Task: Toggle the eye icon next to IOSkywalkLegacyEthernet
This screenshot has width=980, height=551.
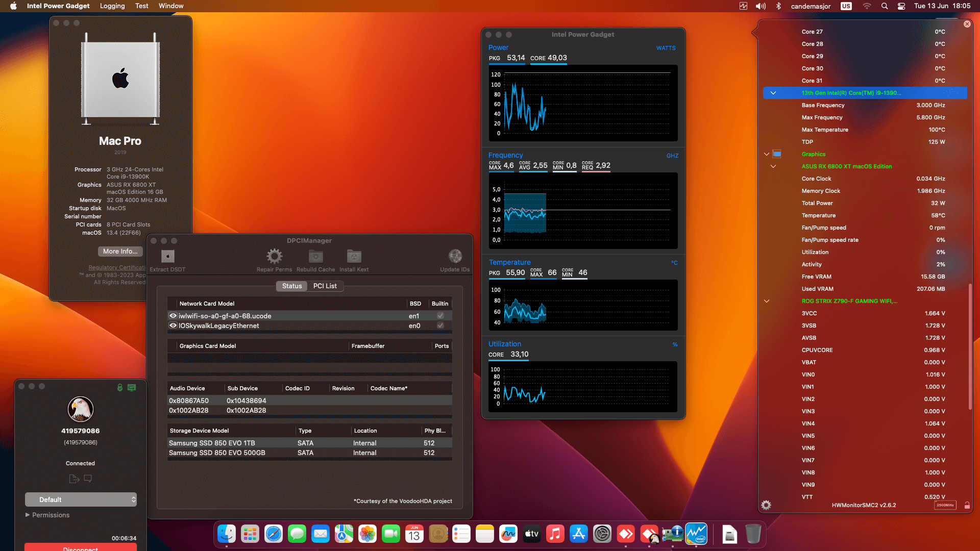Action: pyautogui.click(x=173, y=325)
